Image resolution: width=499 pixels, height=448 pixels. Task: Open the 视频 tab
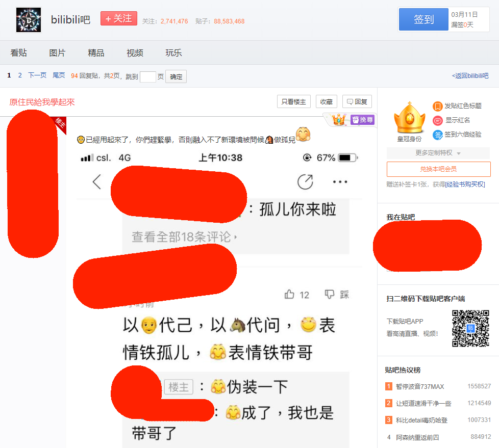click(135, 53)
